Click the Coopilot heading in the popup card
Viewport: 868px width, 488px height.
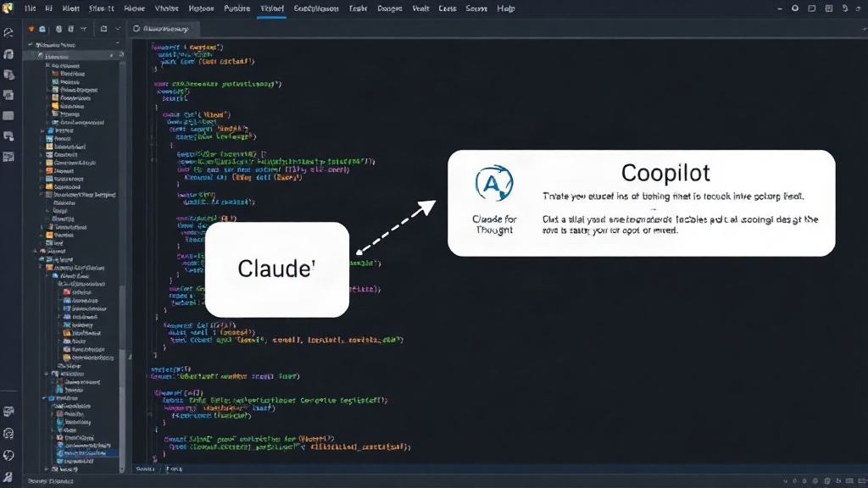pos(665,173)
